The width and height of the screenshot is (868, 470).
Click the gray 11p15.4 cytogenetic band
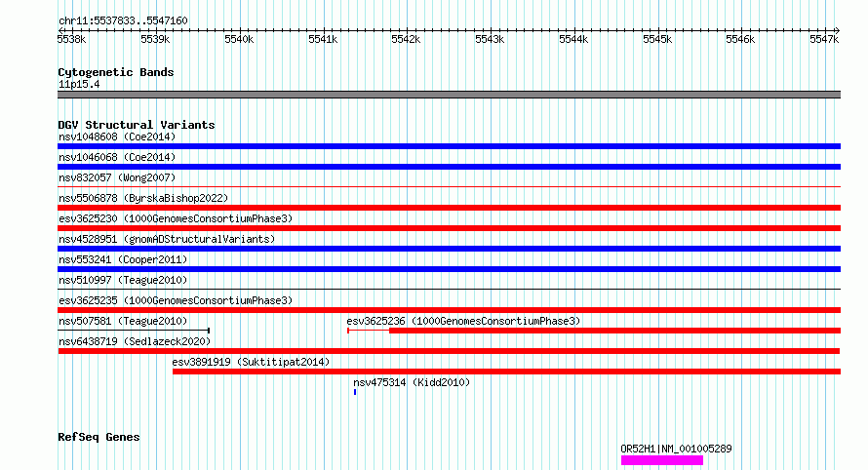click(x=449, y=95)
